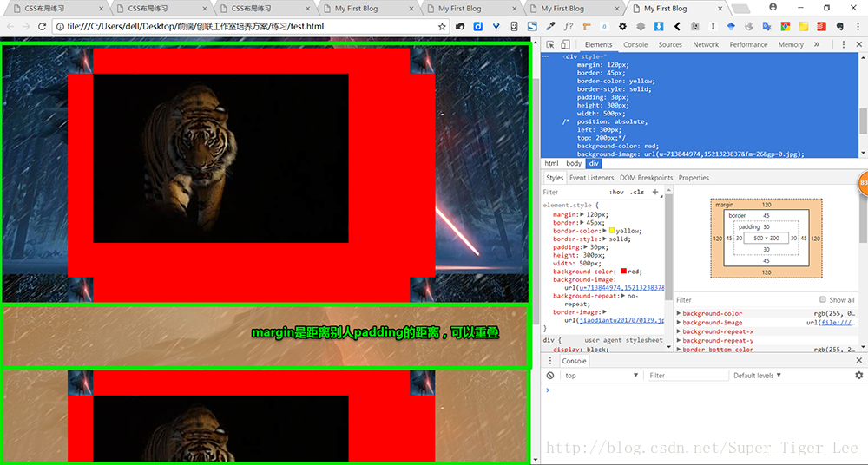The image size is (868, 465).
Task: Toggle the :hov element state option
Action: [615, 192]
